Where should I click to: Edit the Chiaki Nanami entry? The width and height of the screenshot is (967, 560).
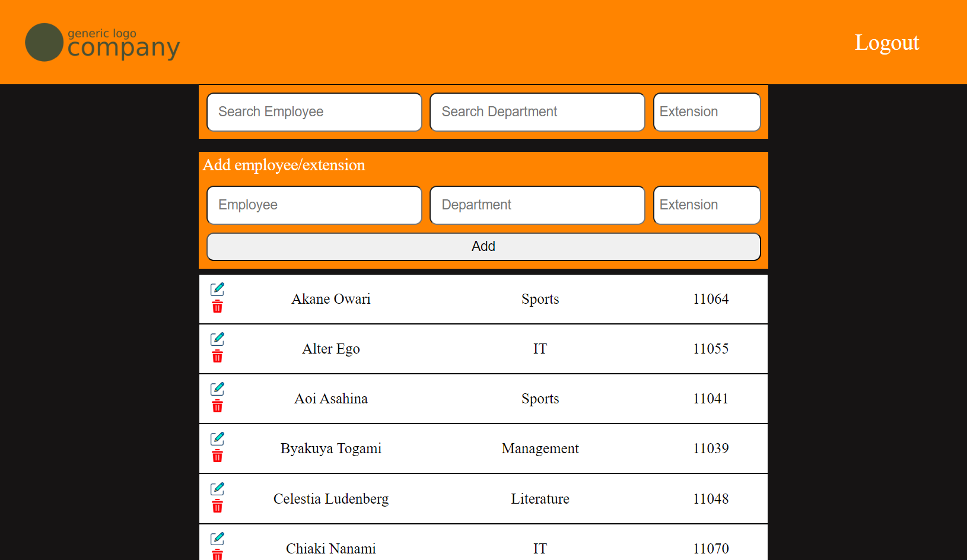(217, 539)
